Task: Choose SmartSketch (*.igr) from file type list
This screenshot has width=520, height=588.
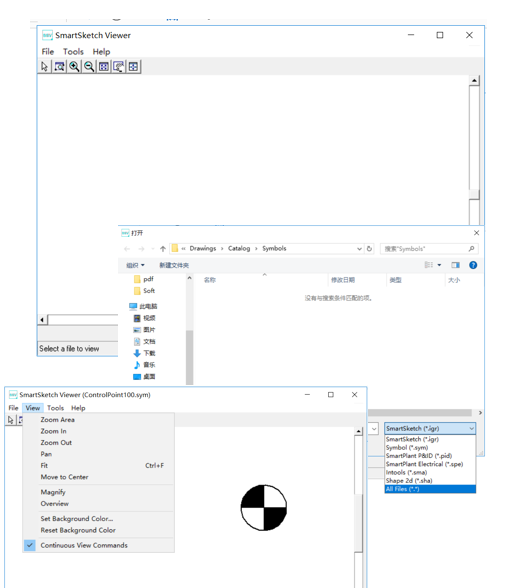Action: point(430,439)
